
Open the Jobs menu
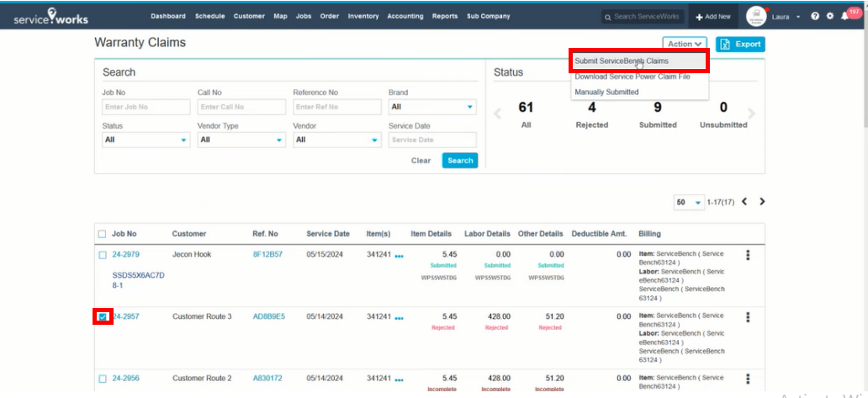(304, 17)
